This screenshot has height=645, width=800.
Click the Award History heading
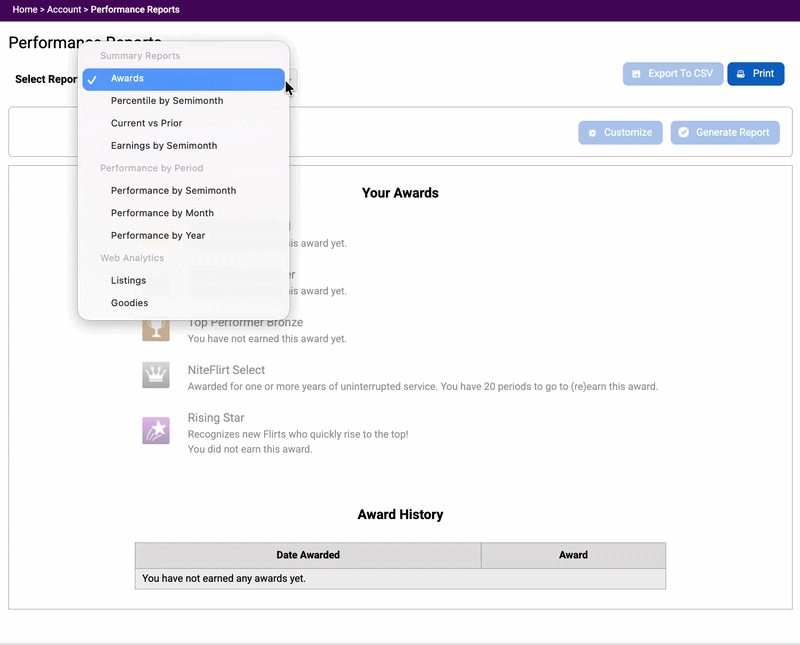point(400,514)
